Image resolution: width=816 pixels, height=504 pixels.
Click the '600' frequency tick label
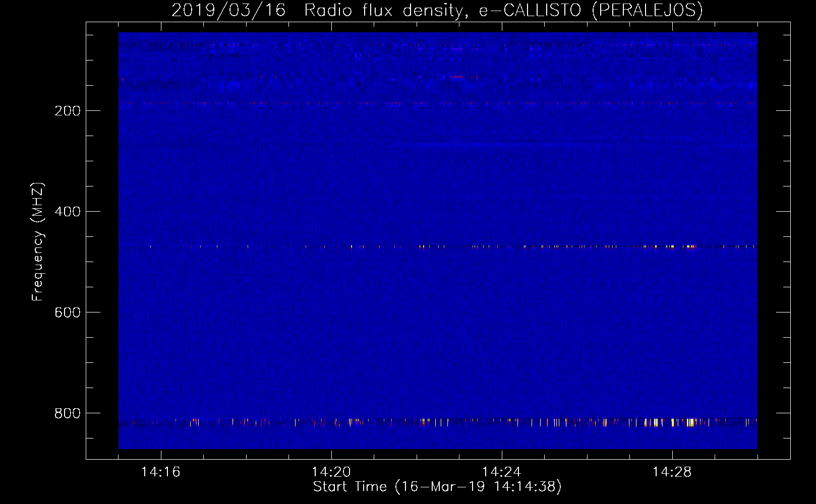[x=68, y=312]
